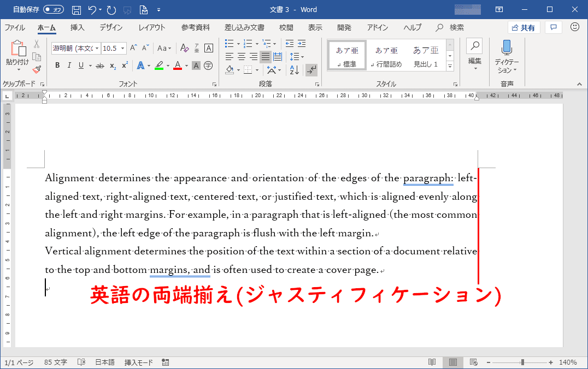Click the Clear All Formatting eraser icon
The image size is (588, 369).
tap(184, 48)
